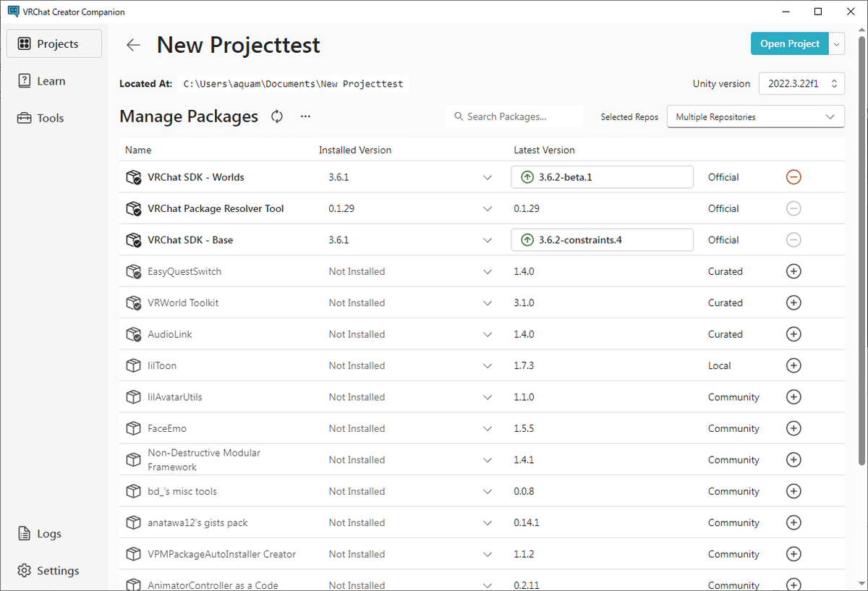Open the Learn sidebar tab

click(x=54, y=81)
